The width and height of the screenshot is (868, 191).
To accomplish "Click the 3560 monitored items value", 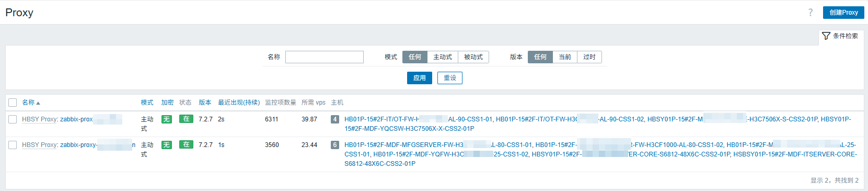I will click(x=272, y=145).
